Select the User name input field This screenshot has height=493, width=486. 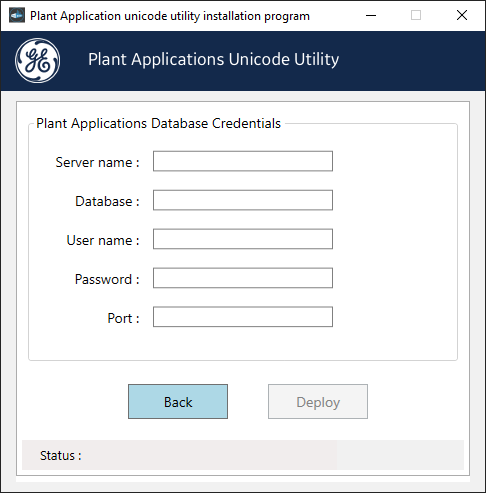coord(243,239)
